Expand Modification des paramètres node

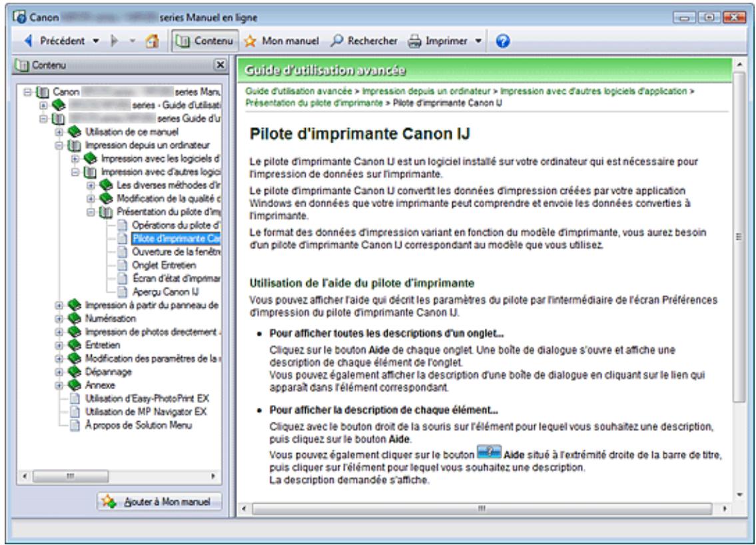(x=59, y=358)
